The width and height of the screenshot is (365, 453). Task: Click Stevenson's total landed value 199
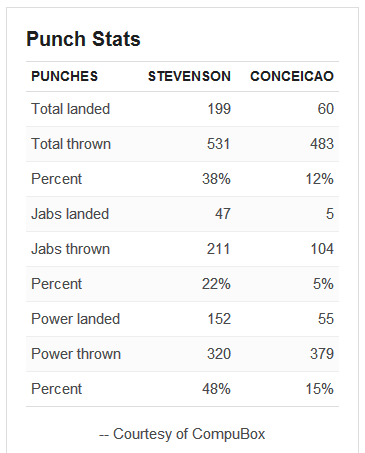[219, 109]
